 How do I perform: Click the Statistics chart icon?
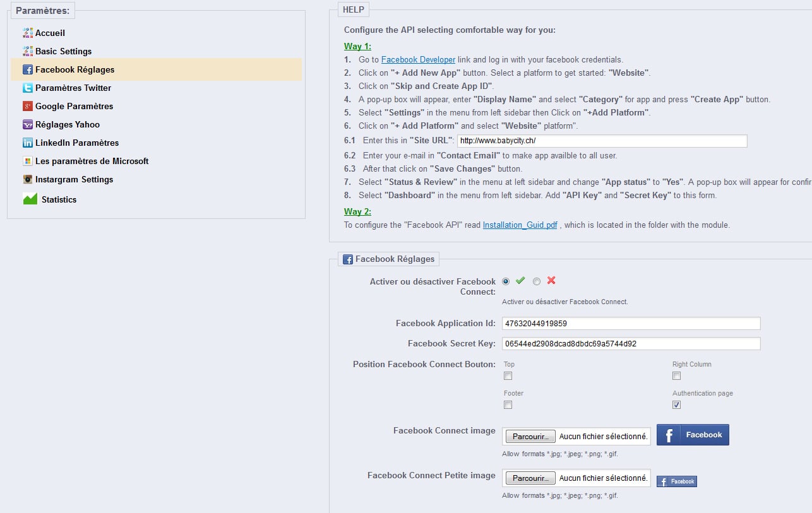pos(30,199)
